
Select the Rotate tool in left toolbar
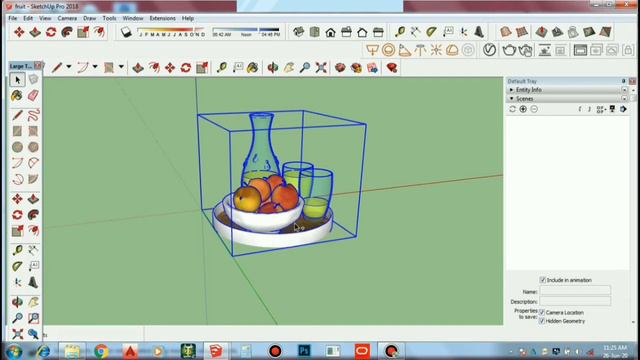[x=17, y=215]
